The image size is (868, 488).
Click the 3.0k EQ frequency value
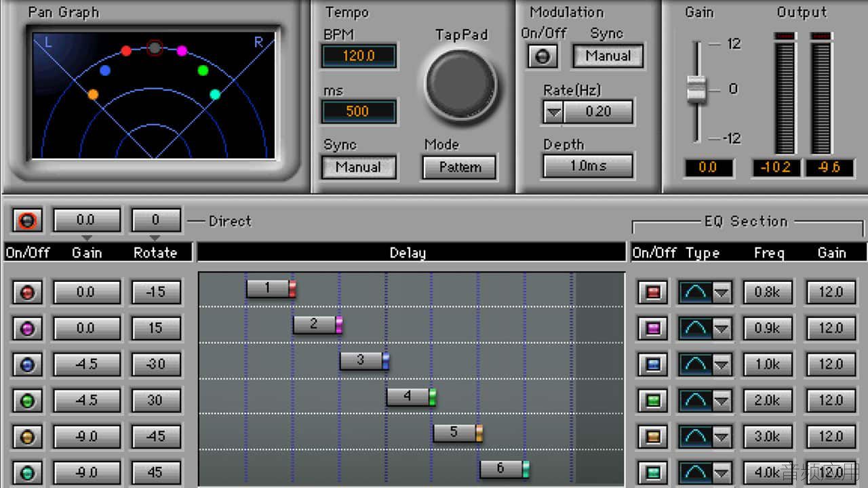coord(768,436)
